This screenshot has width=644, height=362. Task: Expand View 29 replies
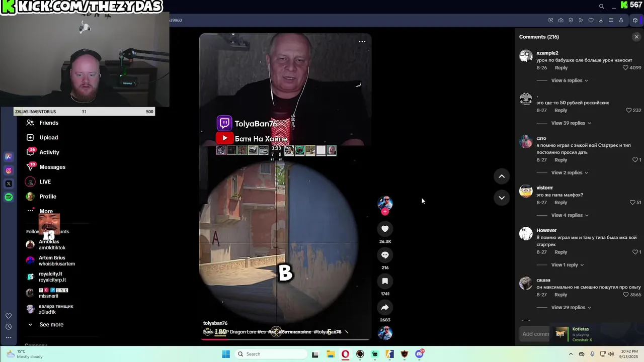pyautogui.click(x=571, y=307)
